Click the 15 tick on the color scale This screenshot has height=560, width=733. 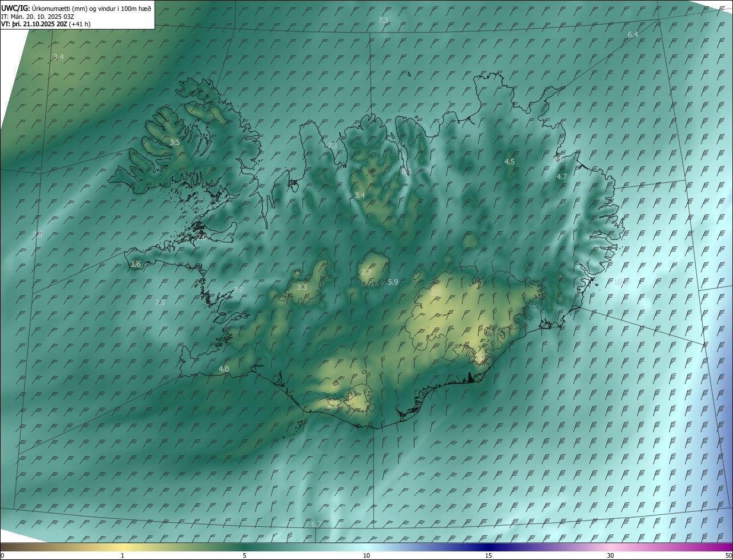pyautogui.click(x=488, y=556)
